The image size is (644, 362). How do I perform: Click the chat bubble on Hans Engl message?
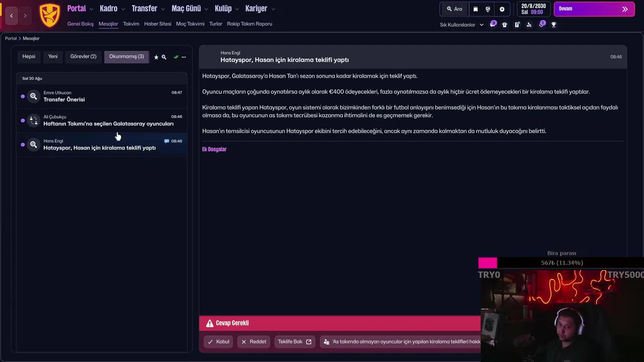167,141
